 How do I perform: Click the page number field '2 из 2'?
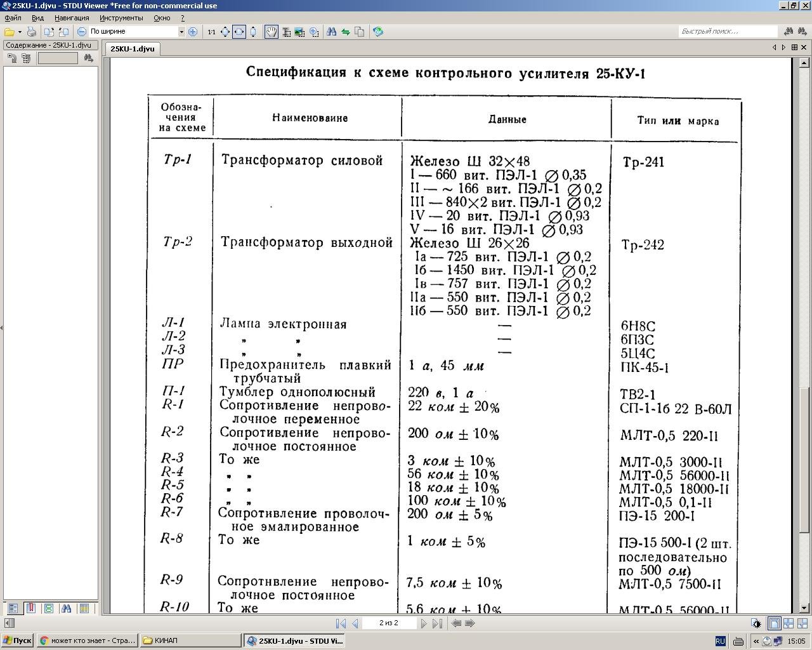click(389, 623)
